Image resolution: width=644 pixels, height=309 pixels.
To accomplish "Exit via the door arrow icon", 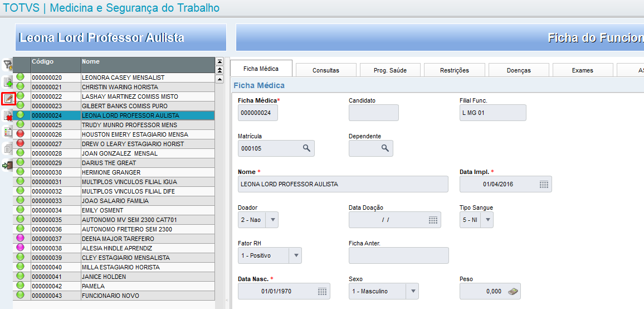I will 8,165.
